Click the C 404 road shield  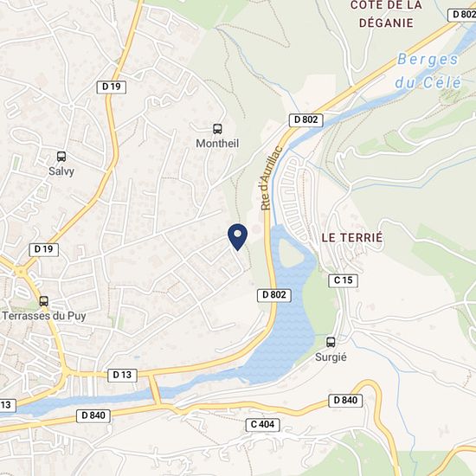click(x=262, y=425)
